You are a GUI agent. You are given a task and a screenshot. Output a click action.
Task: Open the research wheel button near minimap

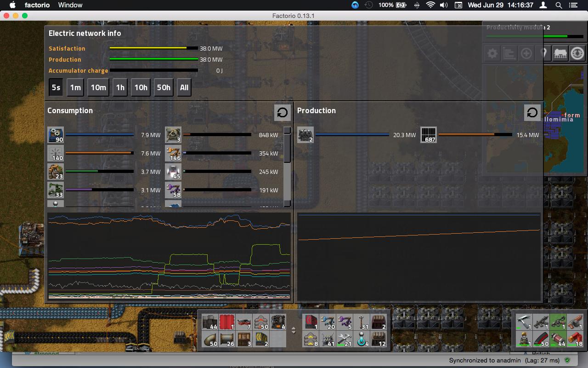point(577,54)
